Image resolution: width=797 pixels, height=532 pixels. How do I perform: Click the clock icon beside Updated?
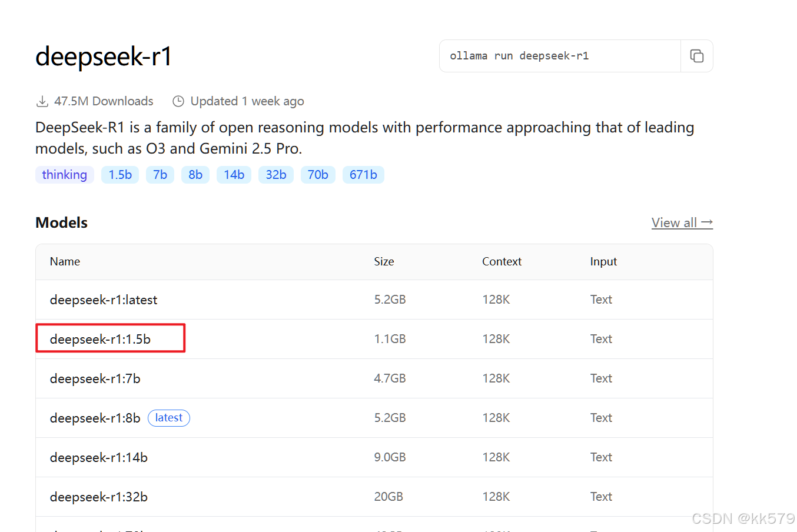click(178, 101)
